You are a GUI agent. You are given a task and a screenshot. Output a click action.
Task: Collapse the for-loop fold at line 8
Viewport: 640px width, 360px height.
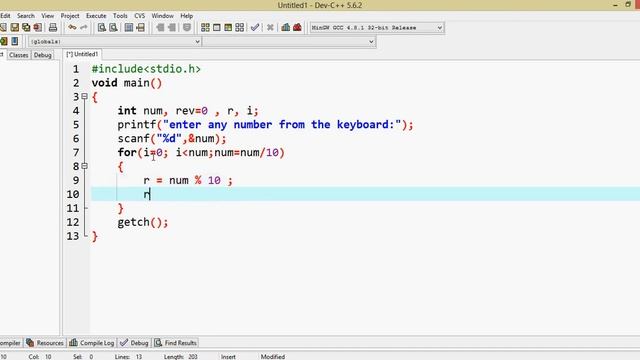(x=84, y=166)
